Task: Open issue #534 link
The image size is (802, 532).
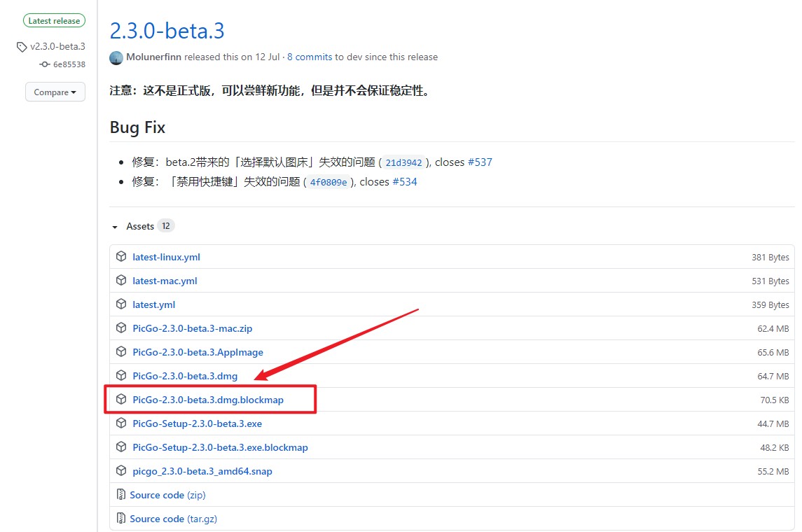Action: [x=405, y=181]
